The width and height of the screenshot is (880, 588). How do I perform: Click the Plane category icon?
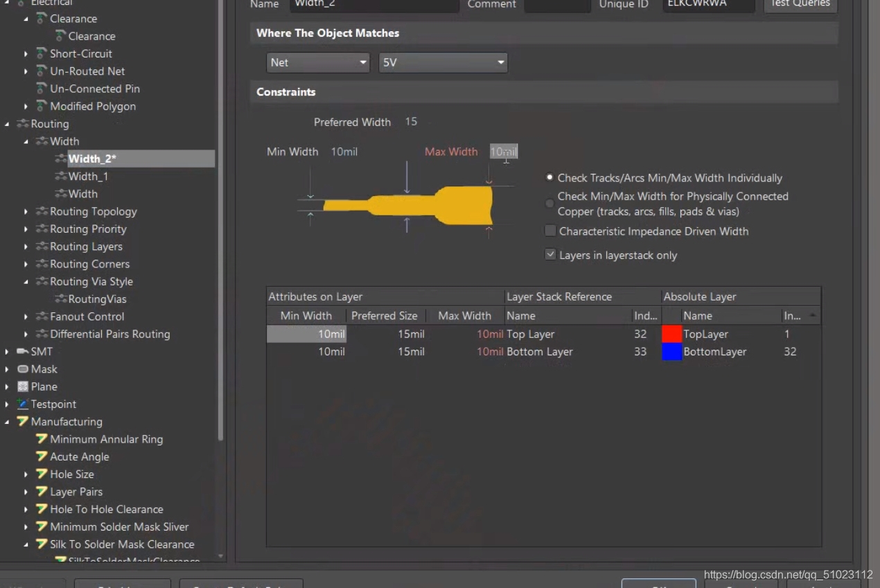[23, 386]
